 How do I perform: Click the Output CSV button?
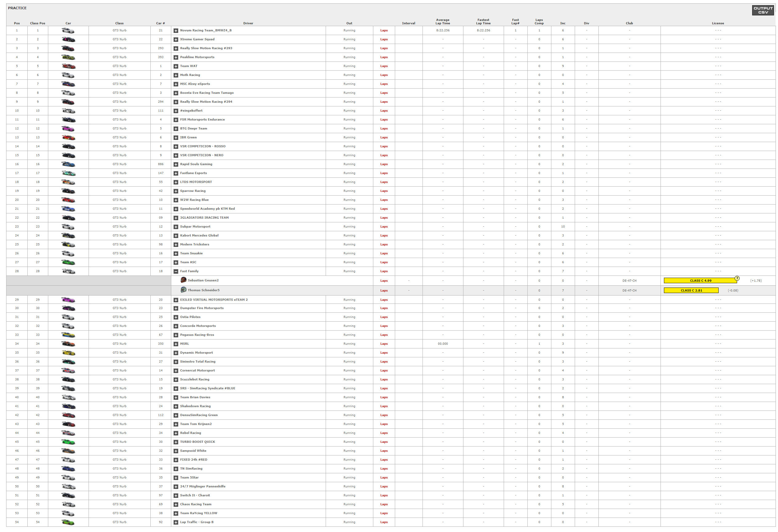point(763,10)
